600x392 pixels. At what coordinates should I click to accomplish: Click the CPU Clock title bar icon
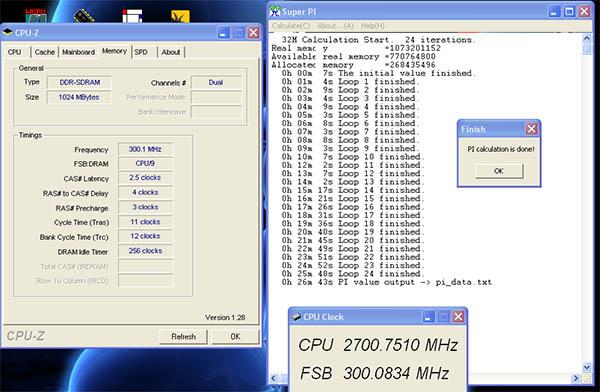tap(296, 317)
